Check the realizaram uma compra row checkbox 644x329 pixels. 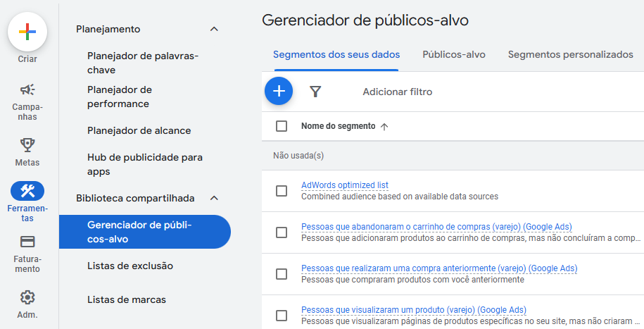[x=282, y=274]
